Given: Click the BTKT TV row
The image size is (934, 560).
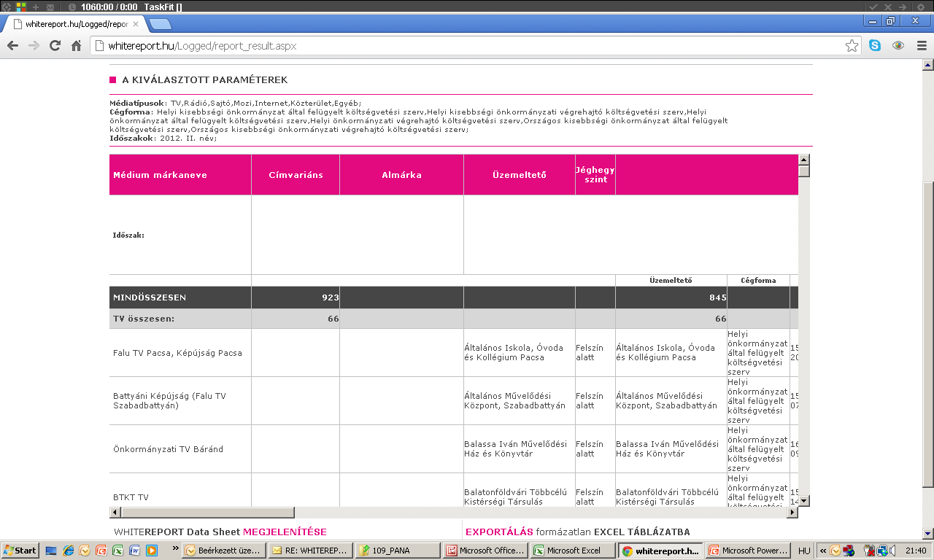Looking at the screenshot, I should coord(131,497).
